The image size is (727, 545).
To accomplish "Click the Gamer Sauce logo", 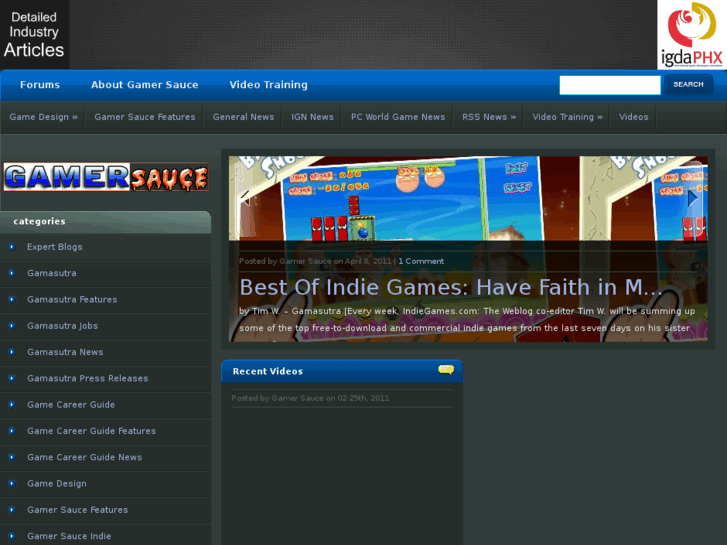I will pyautogui.click(x=106, y=177).
